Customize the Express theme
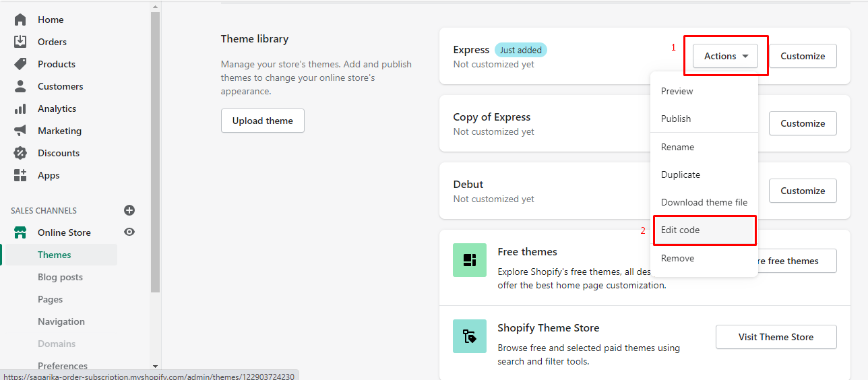The image size is (868, 380). [x=803, y=56]
